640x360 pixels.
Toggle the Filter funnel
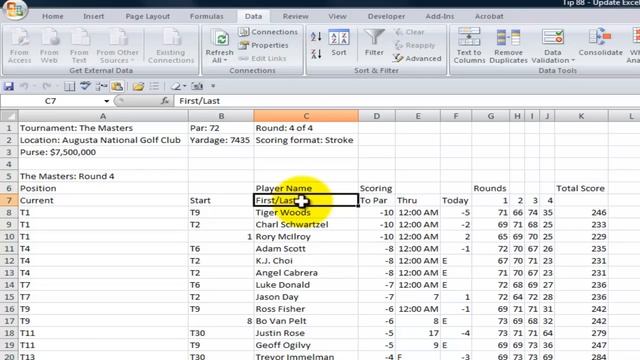click(374, 42)
